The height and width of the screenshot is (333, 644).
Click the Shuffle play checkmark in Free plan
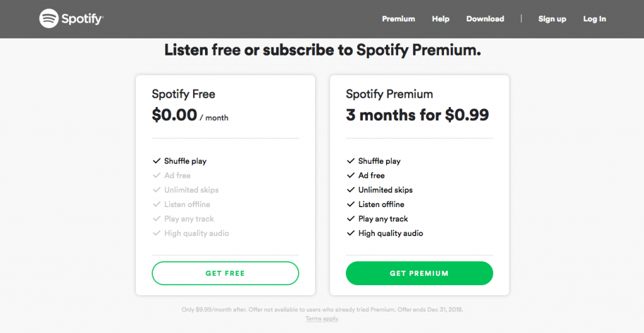(x=157, y=161)
